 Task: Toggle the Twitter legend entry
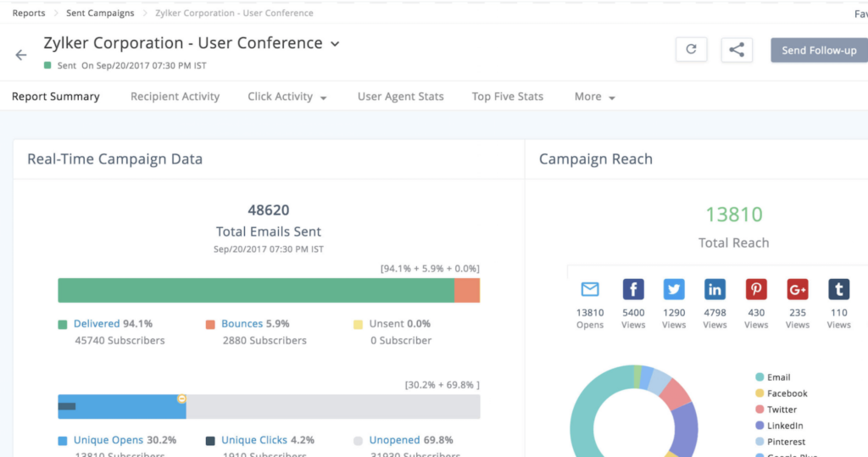[776, 410]
